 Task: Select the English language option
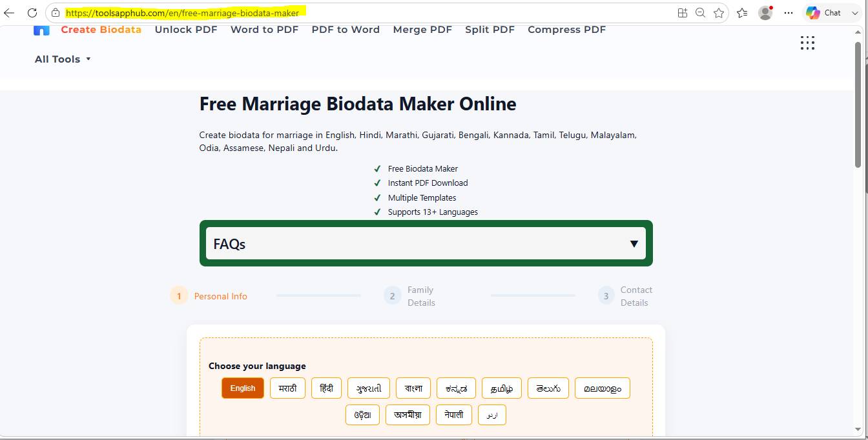[243, 388]
